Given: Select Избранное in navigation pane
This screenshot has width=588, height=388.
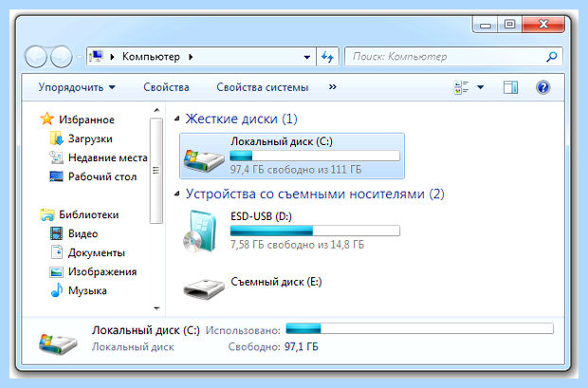Looking at the screenshot, I should click(86, 120).
